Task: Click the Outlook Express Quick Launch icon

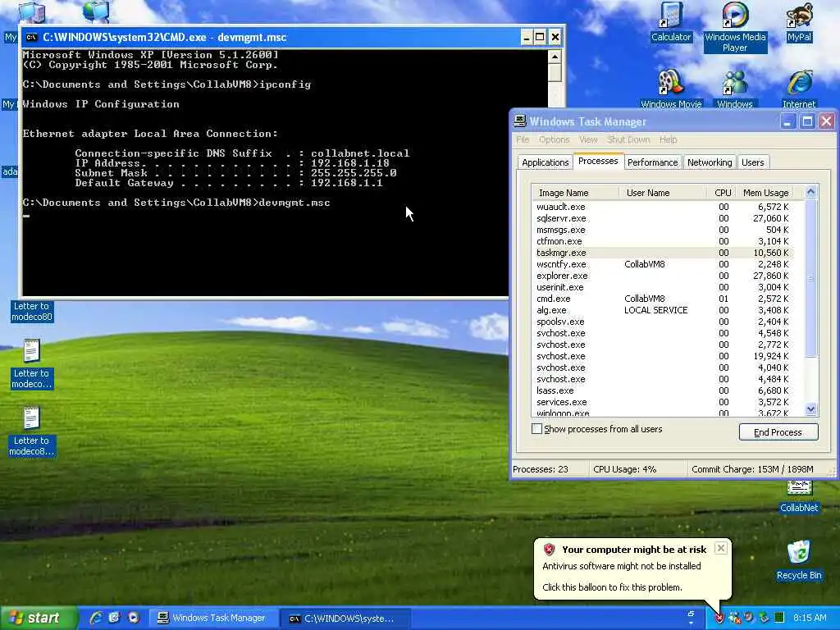Action: point(115,618)
